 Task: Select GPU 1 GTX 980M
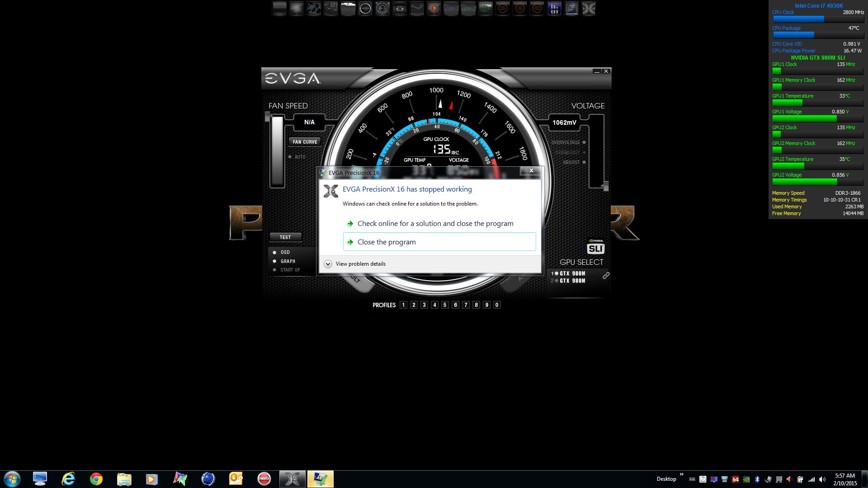568,273
